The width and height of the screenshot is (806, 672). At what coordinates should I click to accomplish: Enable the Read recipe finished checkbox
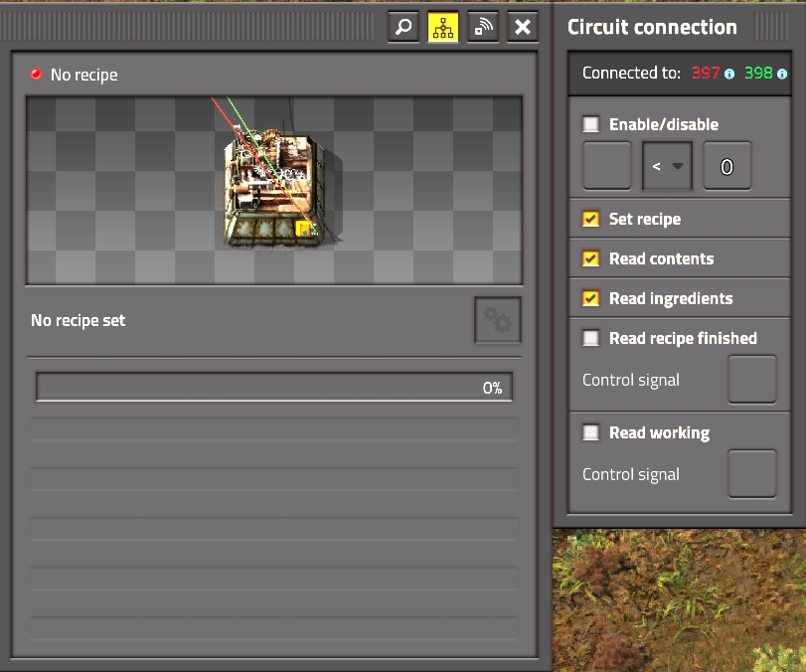coord(590,338)
